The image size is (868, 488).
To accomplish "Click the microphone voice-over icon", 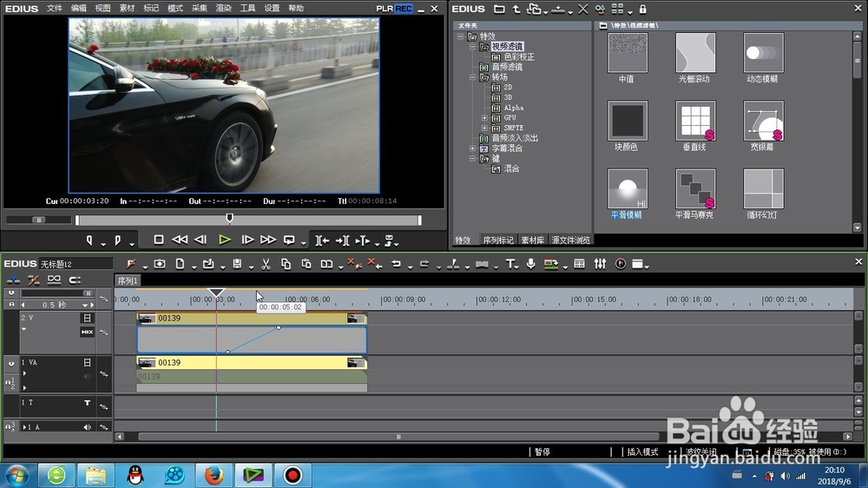I will coord(530,264).
